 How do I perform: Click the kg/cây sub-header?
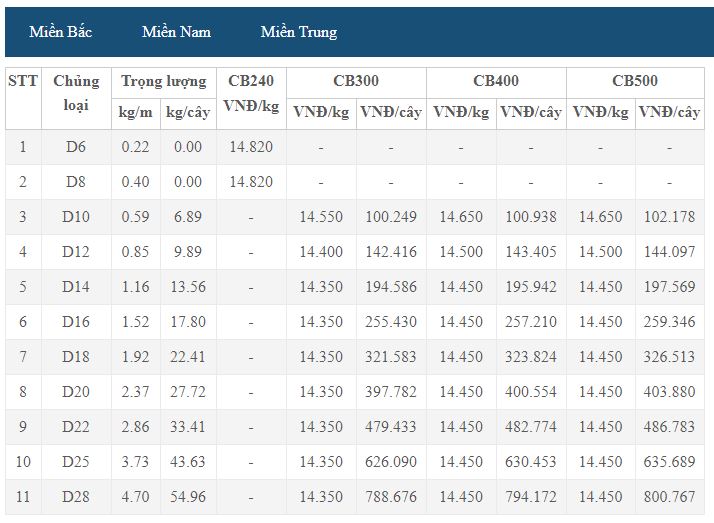tap(188, 112)
